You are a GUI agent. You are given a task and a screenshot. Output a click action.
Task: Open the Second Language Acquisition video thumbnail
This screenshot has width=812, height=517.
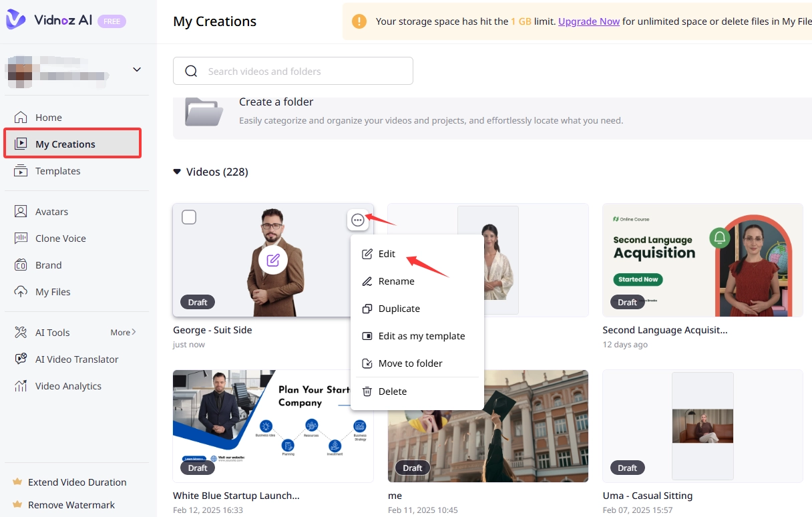coord(702,260)
